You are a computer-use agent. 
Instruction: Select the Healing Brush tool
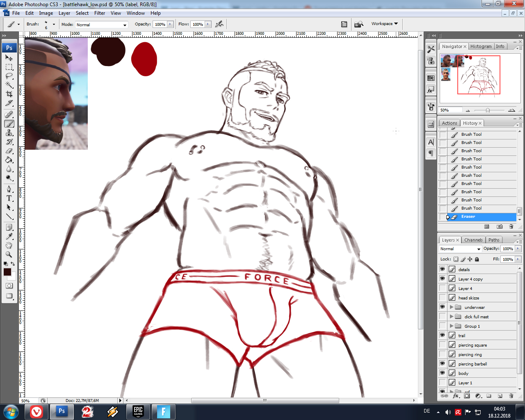click(9, 114)
